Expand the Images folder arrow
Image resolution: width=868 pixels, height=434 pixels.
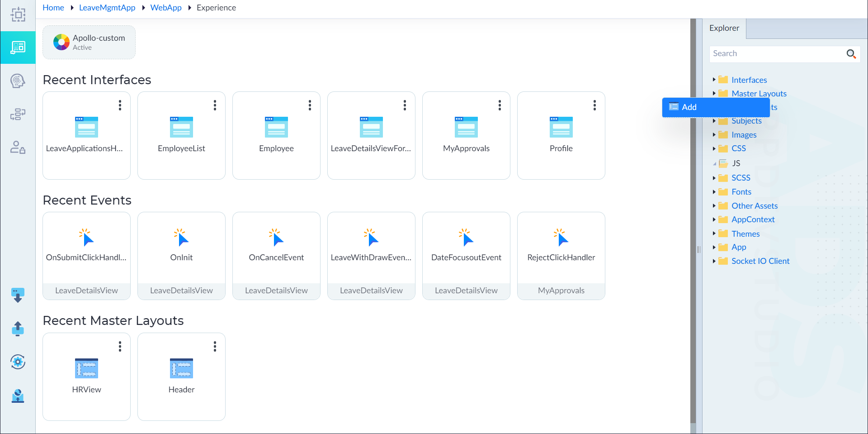714,134
